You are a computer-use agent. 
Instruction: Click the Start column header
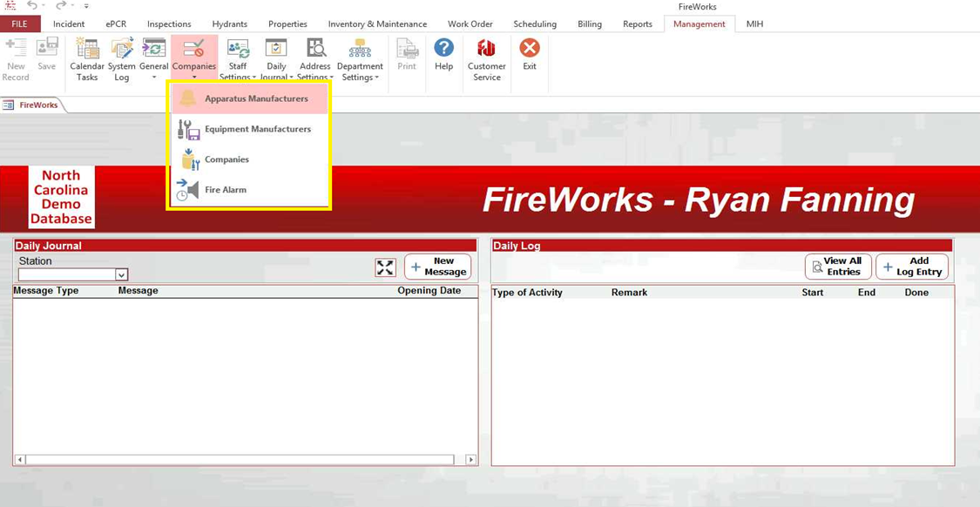click(x=813, y=293)
